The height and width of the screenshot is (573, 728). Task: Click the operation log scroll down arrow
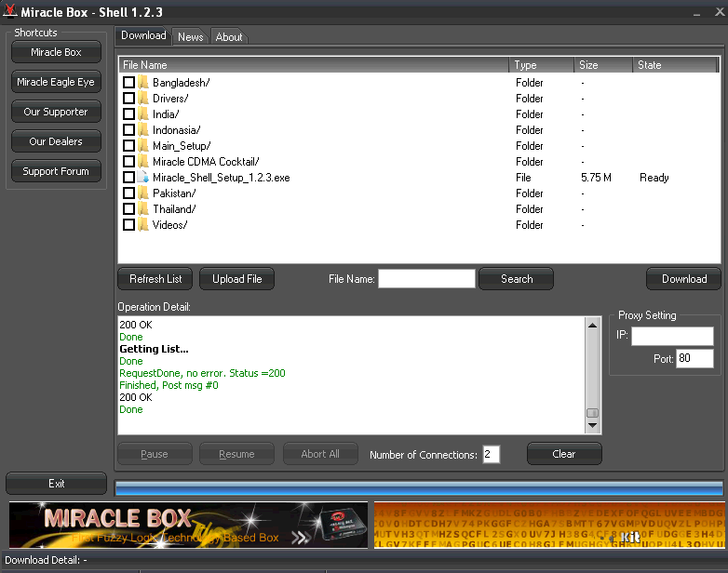pos(592,425)
